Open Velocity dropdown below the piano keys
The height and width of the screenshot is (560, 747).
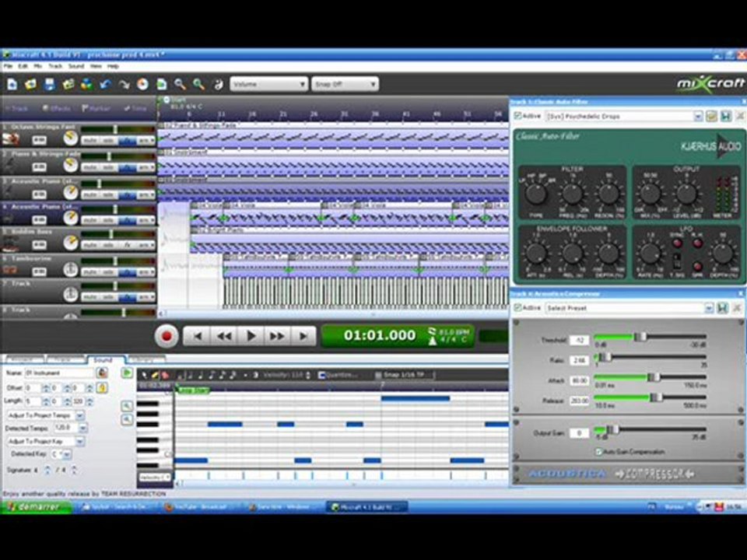point(154,477)
